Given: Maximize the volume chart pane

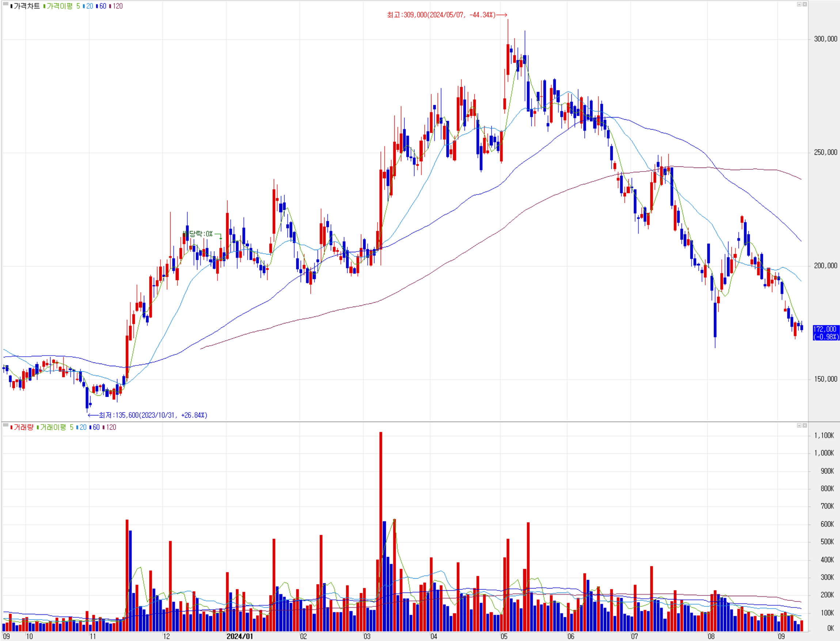Looking at the screenshot, I should pos(799,425).
